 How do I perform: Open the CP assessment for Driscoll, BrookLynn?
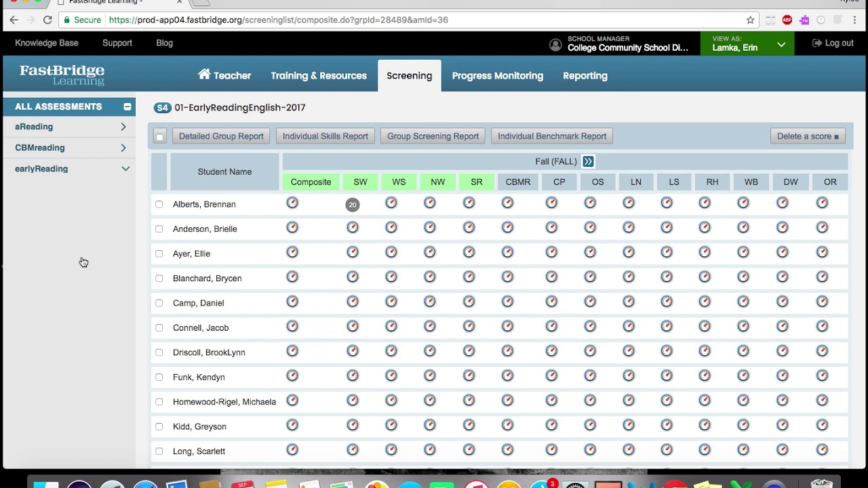click(x=552, y=351)
